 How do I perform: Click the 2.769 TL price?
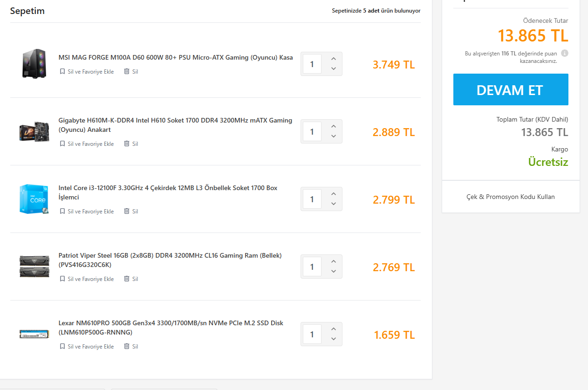[394, 267]
